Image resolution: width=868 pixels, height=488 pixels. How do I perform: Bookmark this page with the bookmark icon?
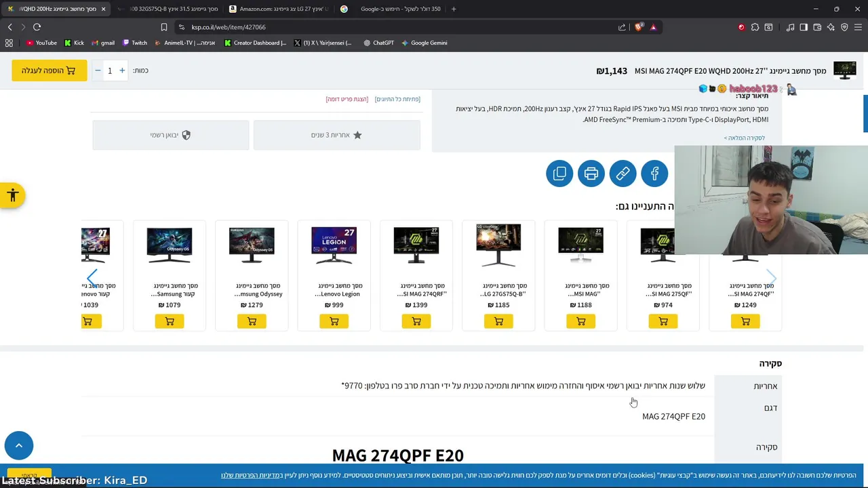(163, 27)
